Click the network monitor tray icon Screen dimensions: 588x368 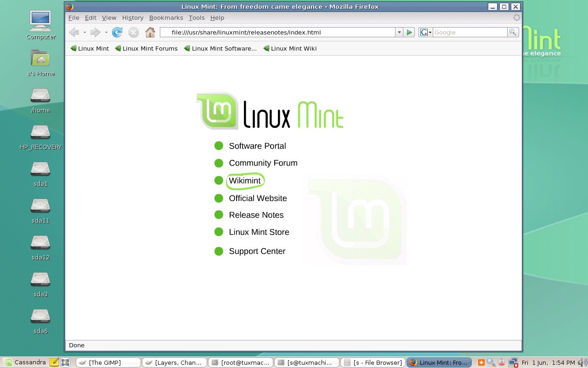pyautogui.click(x=513, y=362)
